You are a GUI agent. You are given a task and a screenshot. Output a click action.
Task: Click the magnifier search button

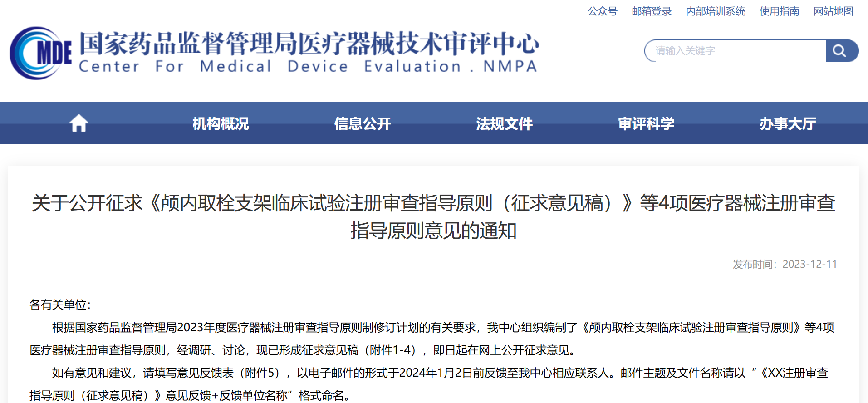840,51
